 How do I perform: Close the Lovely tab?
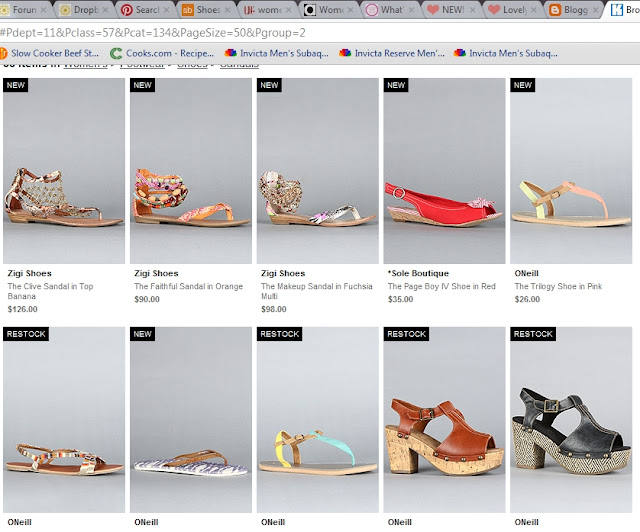point(533,10)
